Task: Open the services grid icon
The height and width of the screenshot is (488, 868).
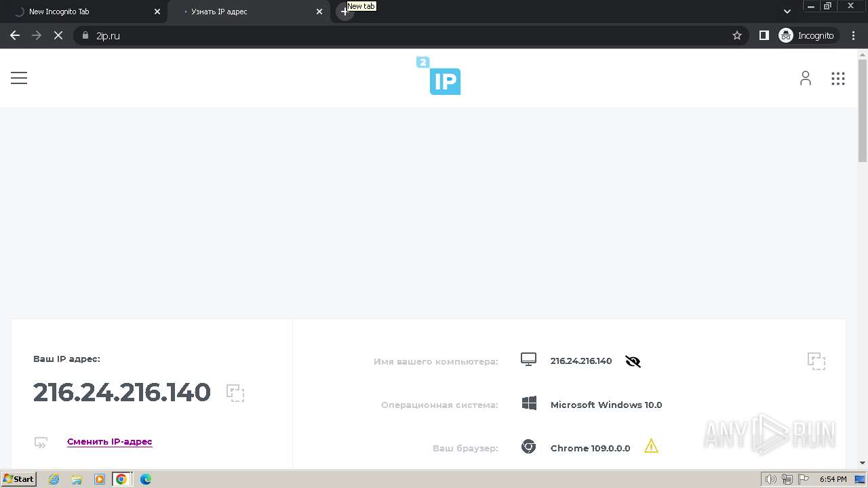Action: 838,79
